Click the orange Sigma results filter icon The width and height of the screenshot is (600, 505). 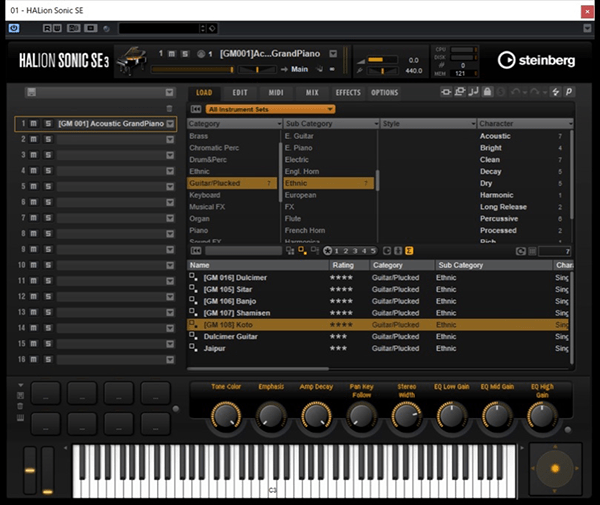(409, 251)
